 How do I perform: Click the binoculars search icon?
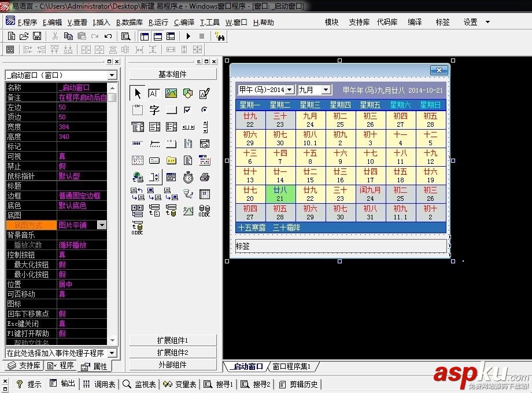click(x=220, y=36)
